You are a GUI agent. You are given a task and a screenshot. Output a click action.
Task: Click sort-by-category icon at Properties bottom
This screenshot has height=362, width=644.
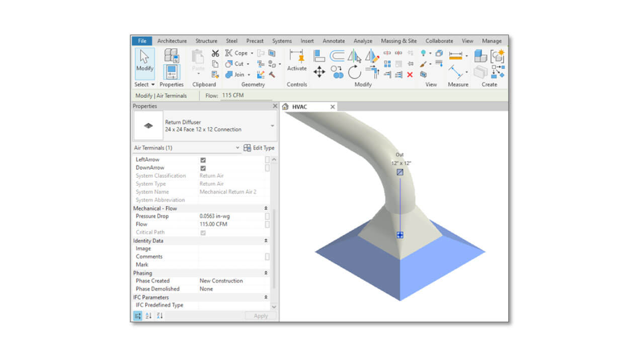pos(138,316)
